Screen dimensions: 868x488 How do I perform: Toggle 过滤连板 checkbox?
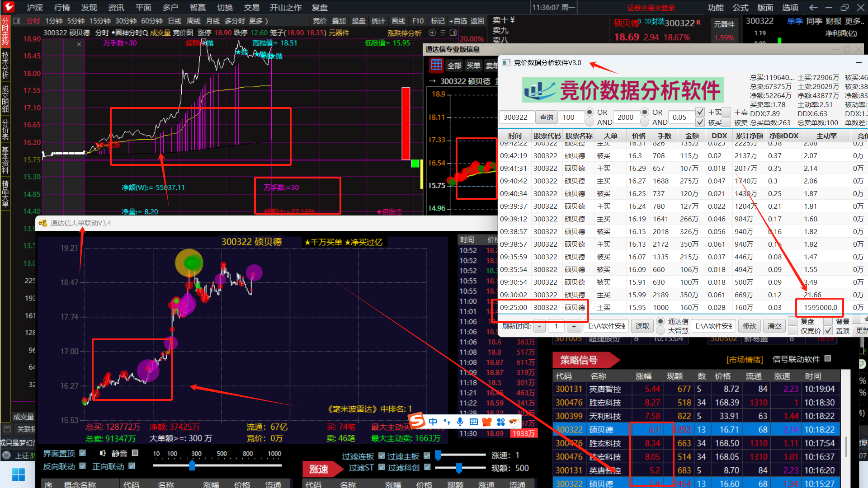[382, 456]
